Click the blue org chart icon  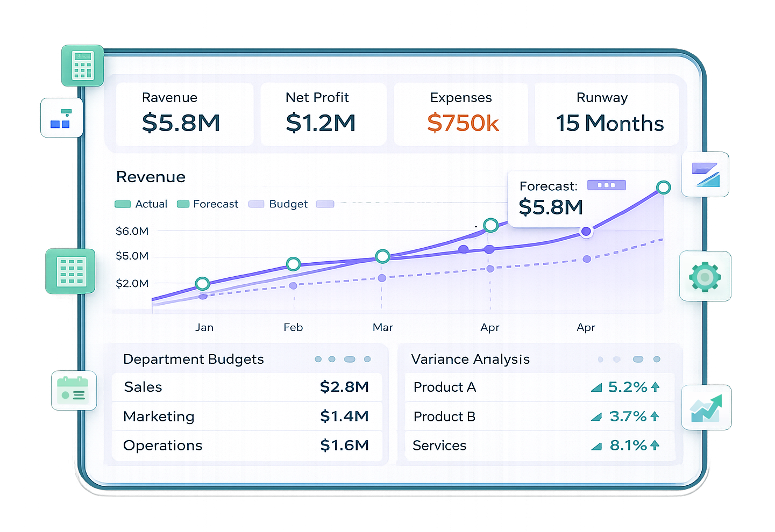(x=61, y=118)
